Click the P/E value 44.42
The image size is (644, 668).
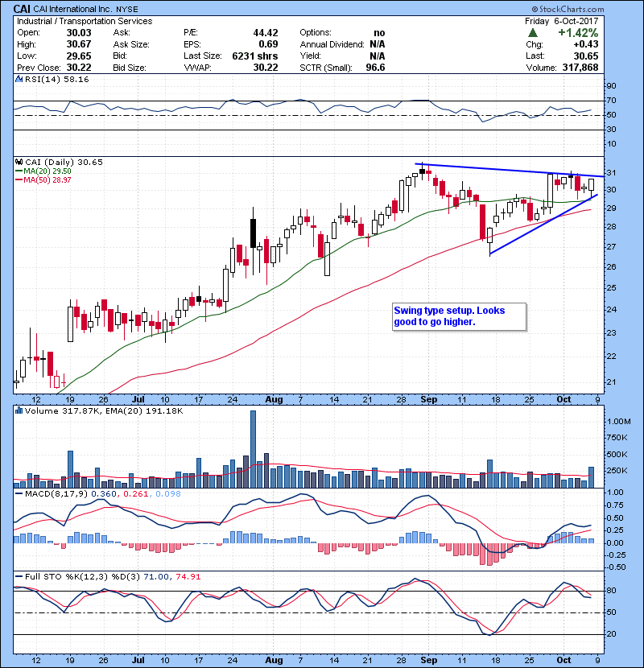[266, 33]
